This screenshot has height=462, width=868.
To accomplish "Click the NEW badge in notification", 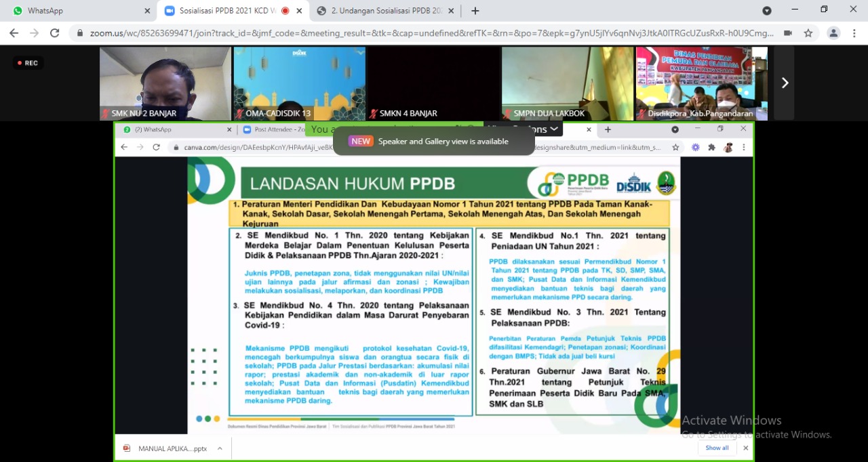I will point(361,142).
